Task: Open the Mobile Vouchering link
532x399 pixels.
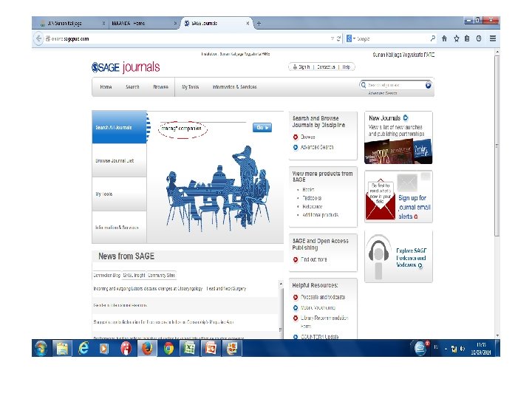Action: point(318,307)
